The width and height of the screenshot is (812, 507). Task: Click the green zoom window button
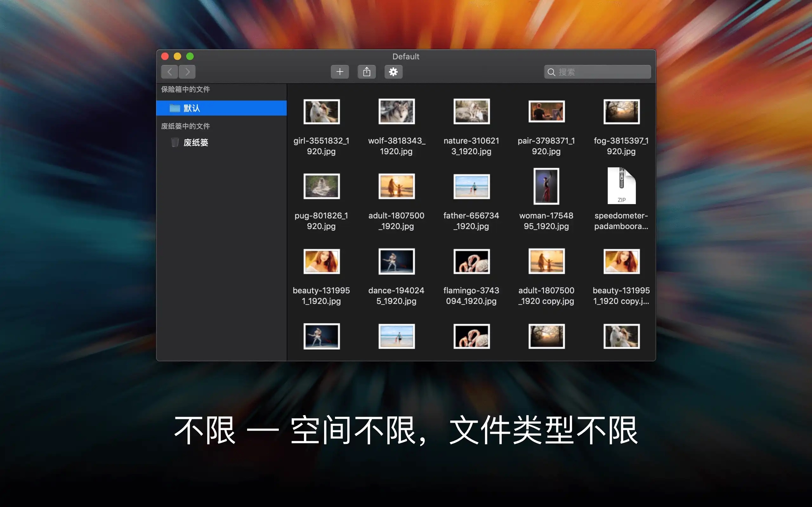pos(190,56)
